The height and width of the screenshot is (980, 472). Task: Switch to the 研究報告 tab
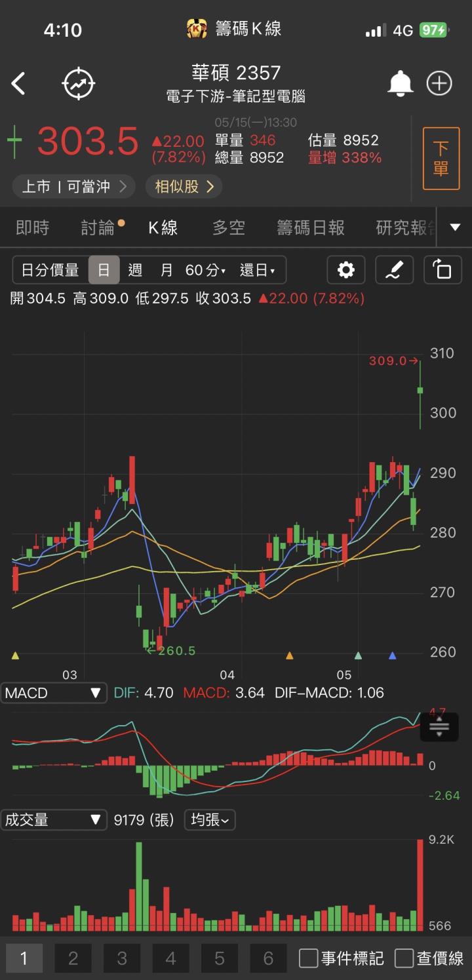tap(406, 227)
